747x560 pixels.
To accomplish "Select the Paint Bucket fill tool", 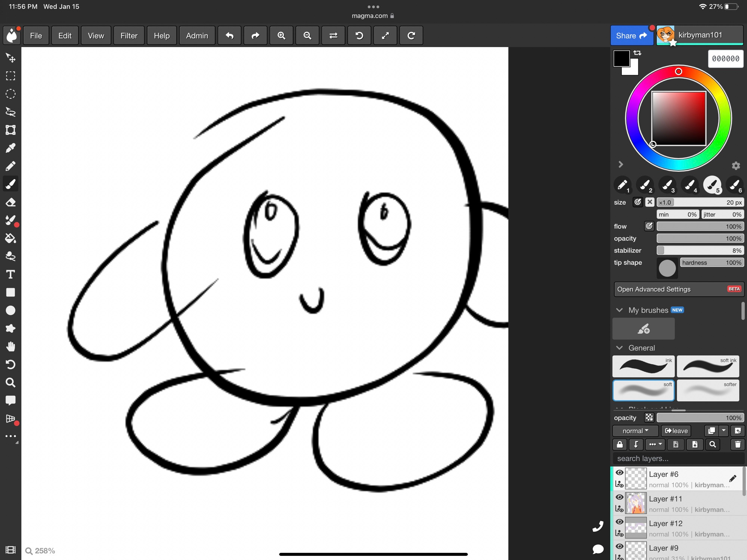I will coord(10,238).
